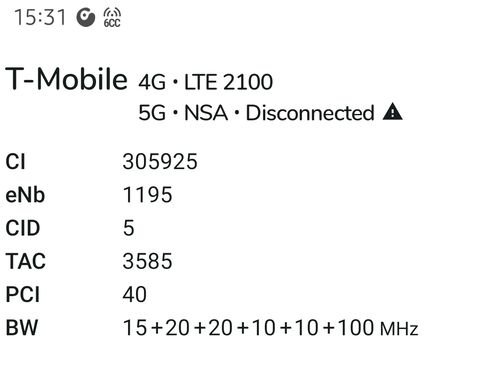The height and width of the screenshot is (387, 480).
Task: Tap the warning triangle next to Disconnected
Action: (x=393, y=112)
